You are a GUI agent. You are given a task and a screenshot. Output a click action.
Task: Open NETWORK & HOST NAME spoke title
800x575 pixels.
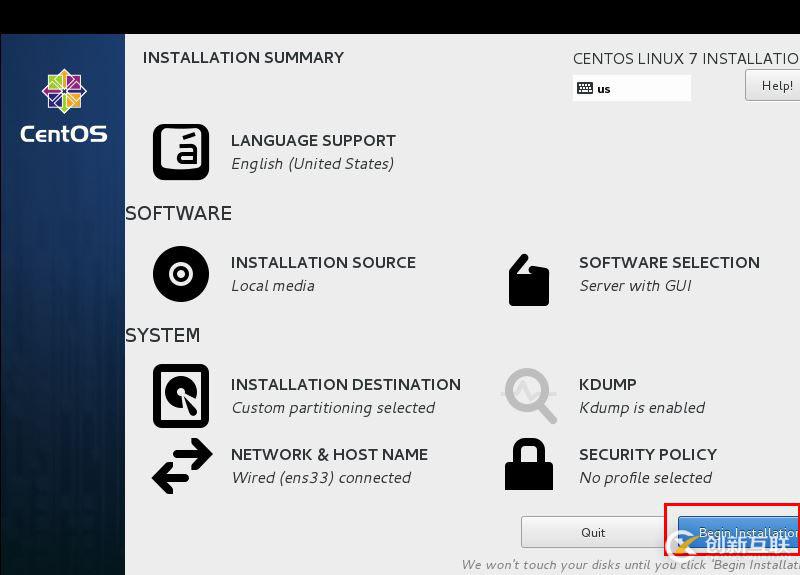tap(329, 455)
